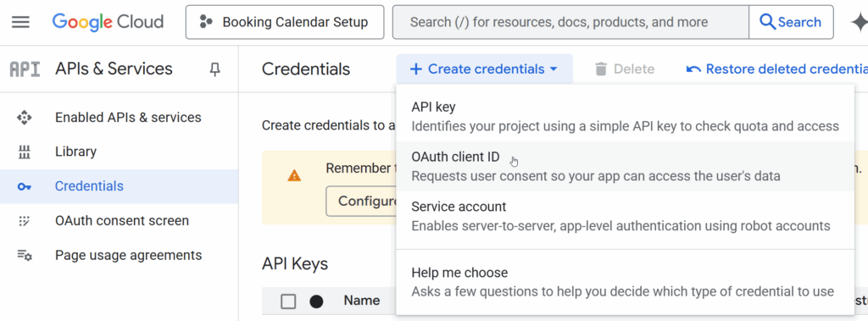Click Restore deleted credentials

pos(776,69)
